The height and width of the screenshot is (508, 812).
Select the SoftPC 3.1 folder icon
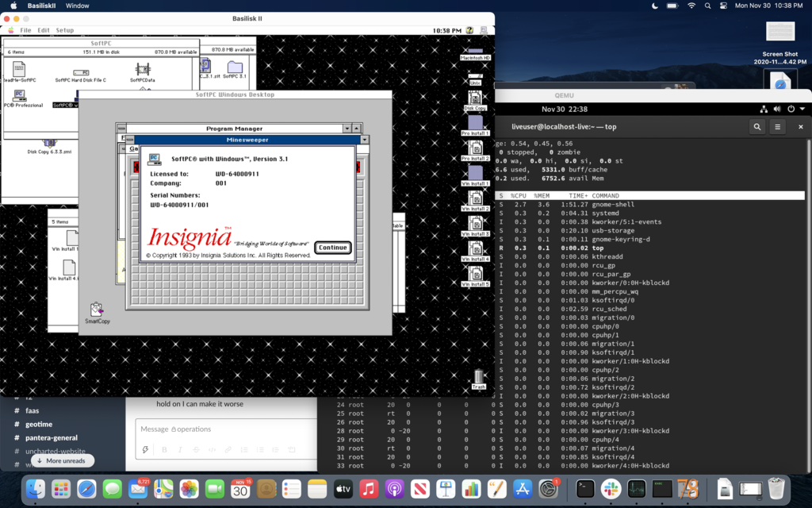pyautogui.click(x=235, y=69)
